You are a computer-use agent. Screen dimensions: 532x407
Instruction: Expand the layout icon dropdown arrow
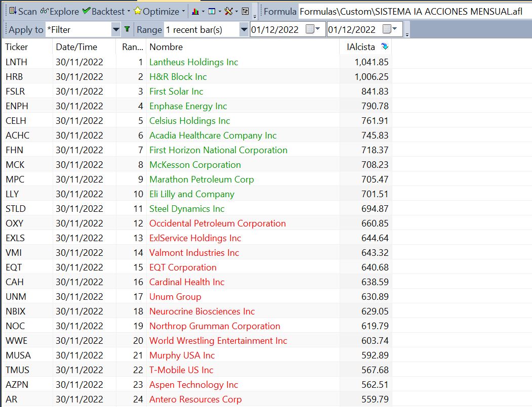[x=220, y=11]
